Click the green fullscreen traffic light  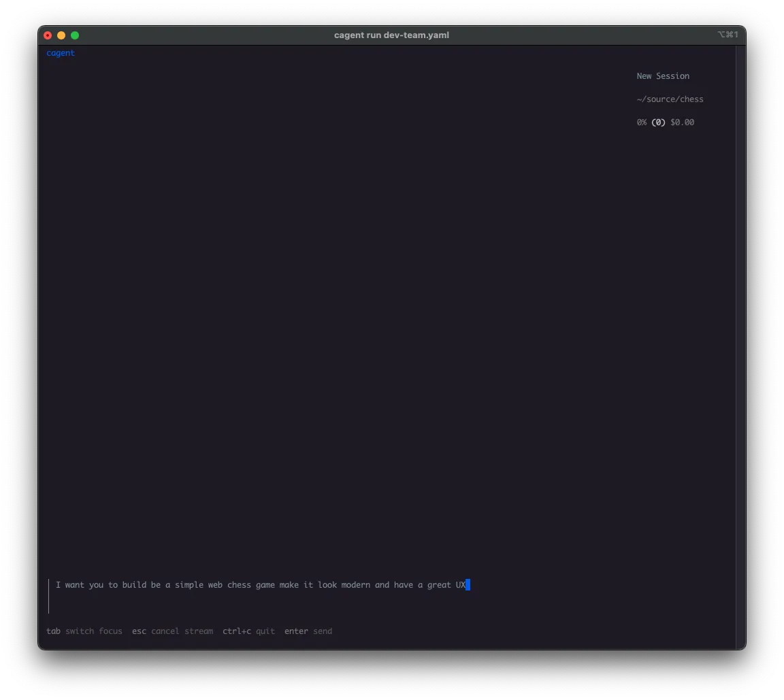[x=75, y=35]
